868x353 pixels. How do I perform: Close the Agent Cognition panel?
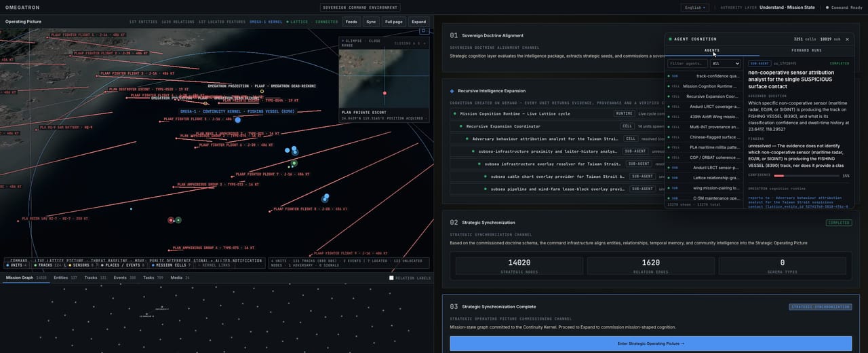tap(847, 39)
